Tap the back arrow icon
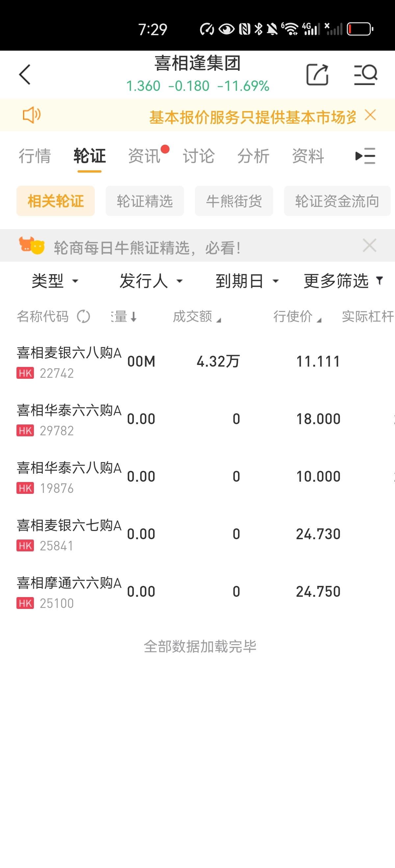Viewport: 395px width, 868px height. (25, 74)
